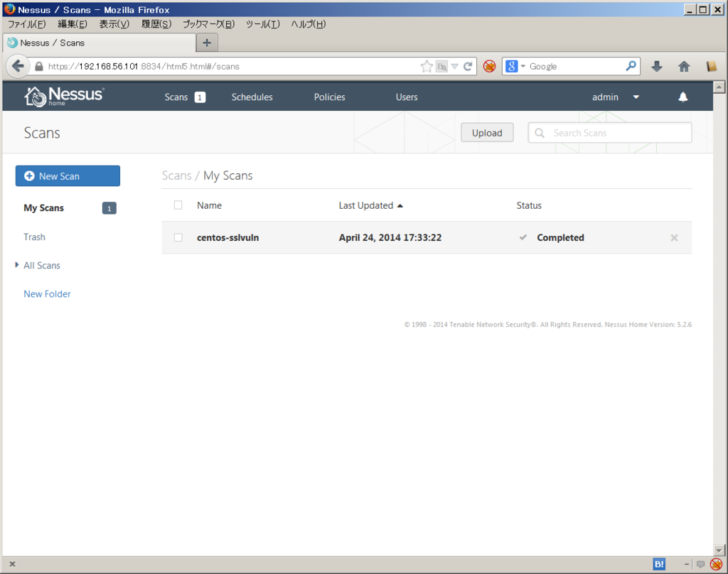
Task: Click the Scans tab count badge
Action: click(x=200, y=97)
